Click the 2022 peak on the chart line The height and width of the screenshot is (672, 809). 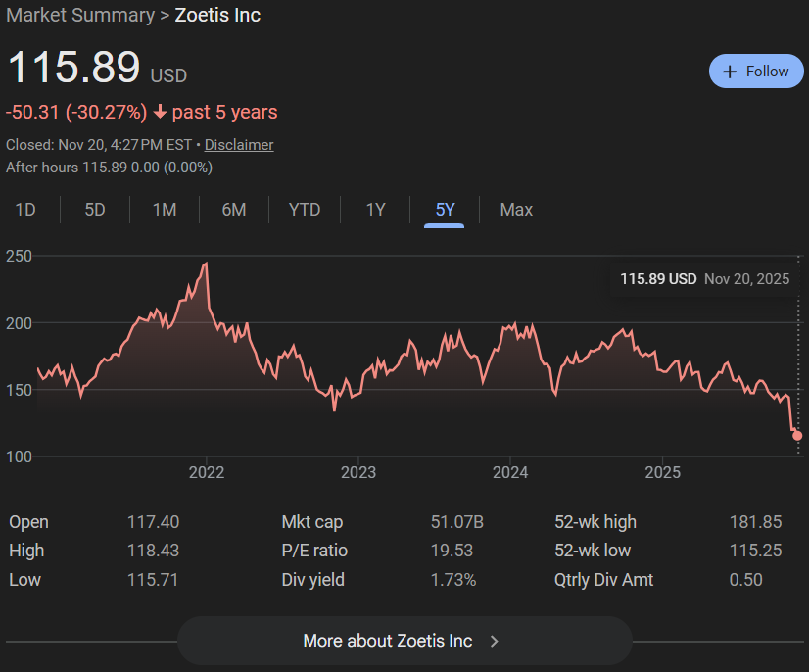(205, 264)
